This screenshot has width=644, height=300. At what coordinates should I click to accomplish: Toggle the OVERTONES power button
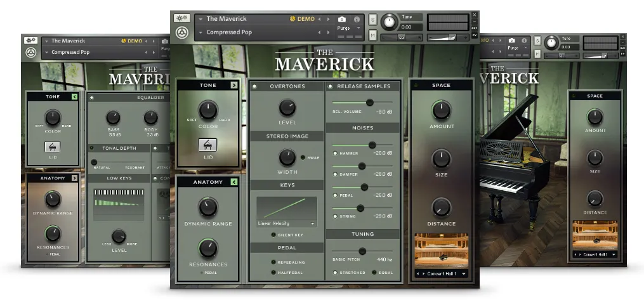(254, 86)
